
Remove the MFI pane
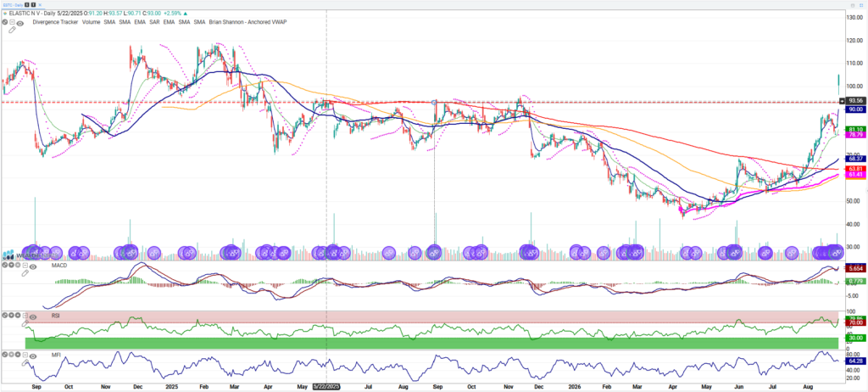4,355
